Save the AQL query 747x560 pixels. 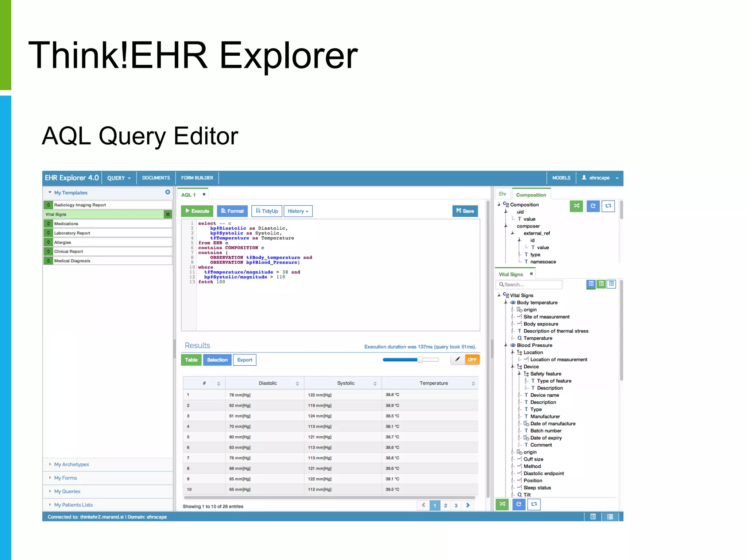coord(465,211)
